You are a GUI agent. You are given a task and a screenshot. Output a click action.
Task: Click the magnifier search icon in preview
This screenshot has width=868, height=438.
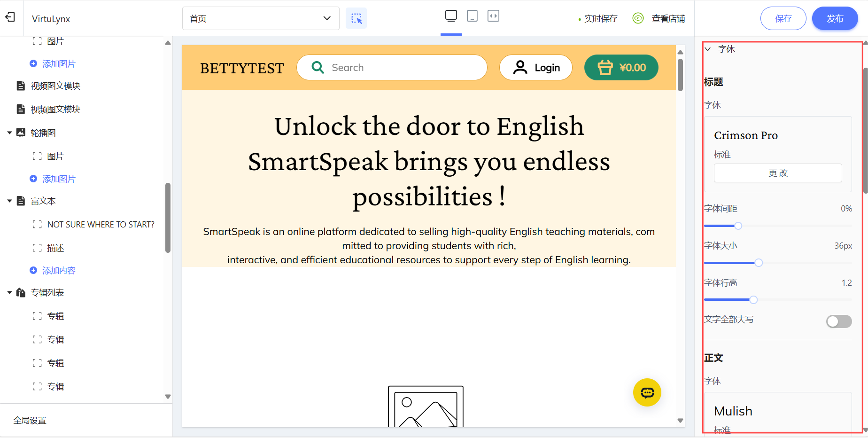(x=318, y=68)
